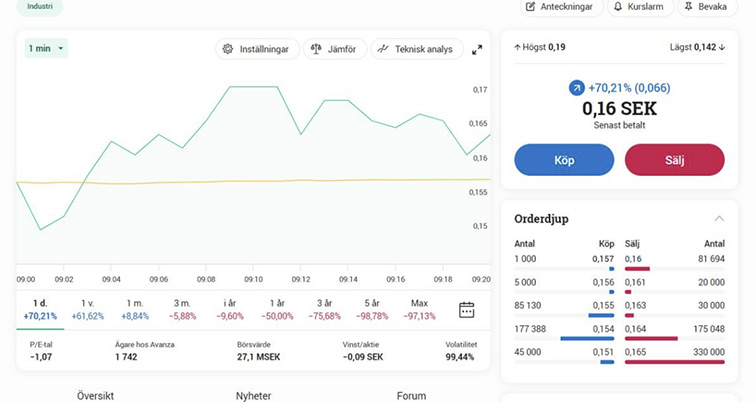Click the blue trend arrow badge

(x=576, y=88)
